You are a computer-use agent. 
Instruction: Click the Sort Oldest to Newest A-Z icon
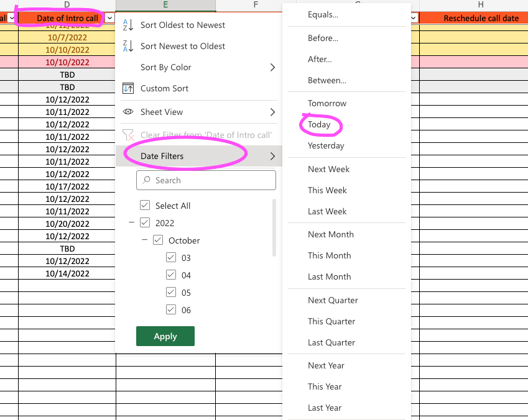pyautogui.click(x=128, y=25)
